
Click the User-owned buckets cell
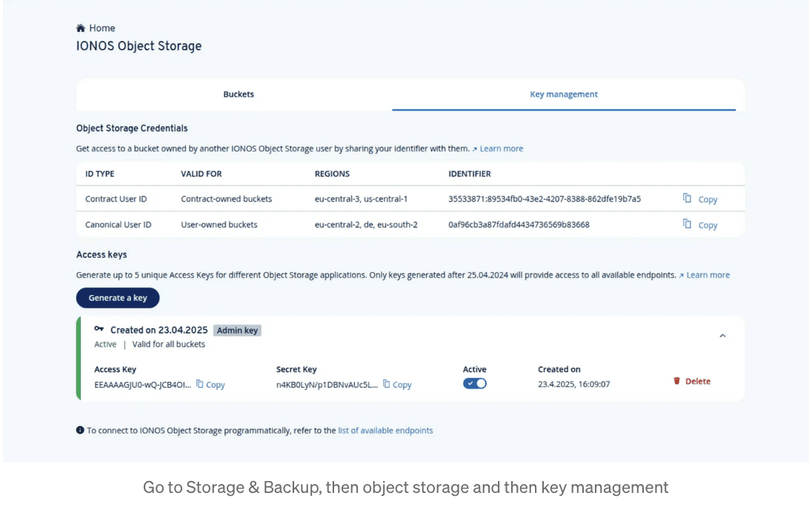[219, 225]
